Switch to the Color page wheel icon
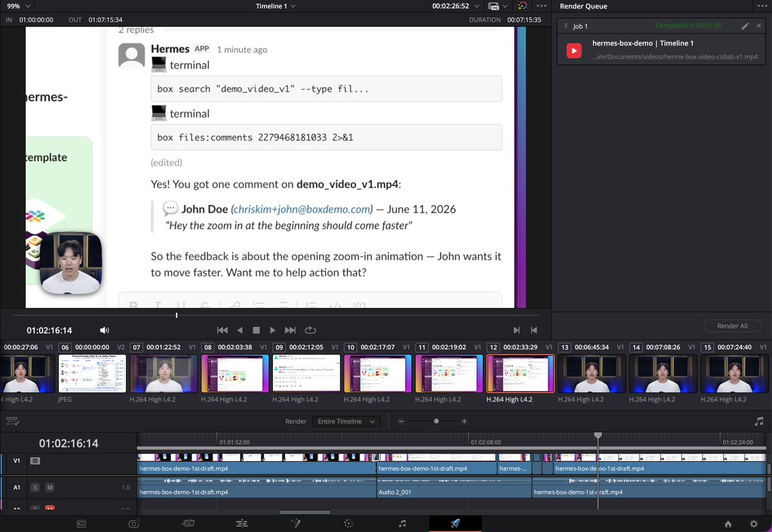Image resolution: width=772 pixels, height=532 pixels. point(349,524)
